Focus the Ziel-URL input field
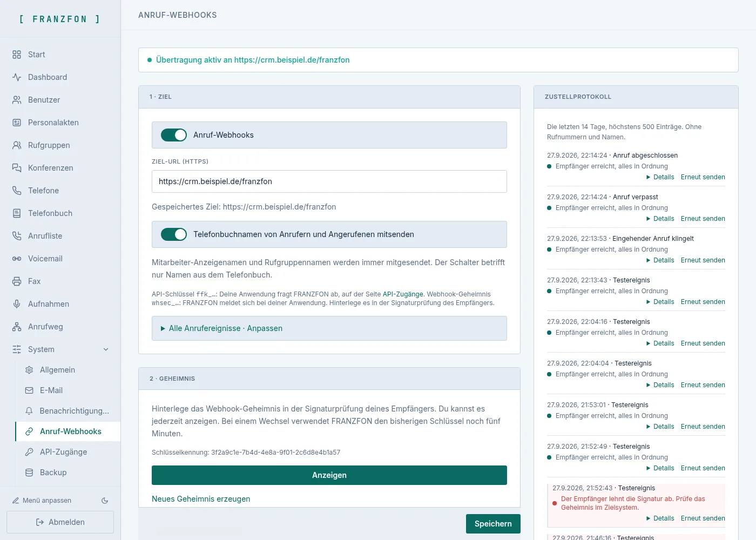This screenshot has width=756, height=540. click(329, 181)
